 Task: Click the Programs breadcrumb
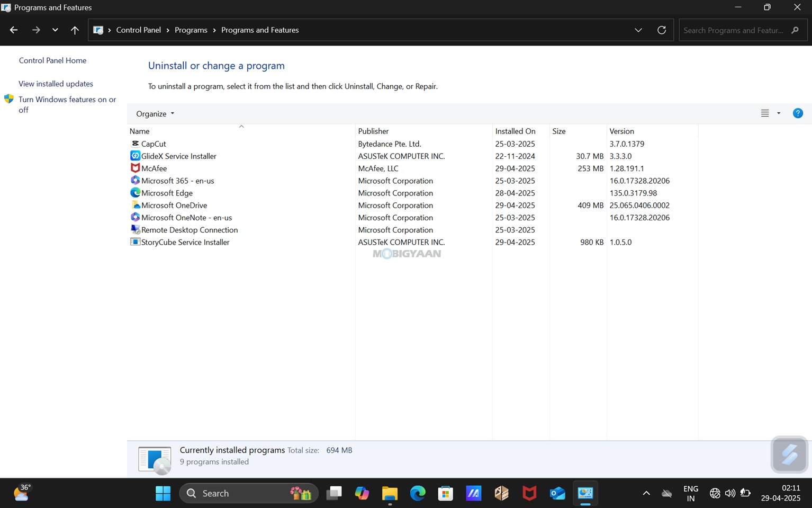coord(191,30)
